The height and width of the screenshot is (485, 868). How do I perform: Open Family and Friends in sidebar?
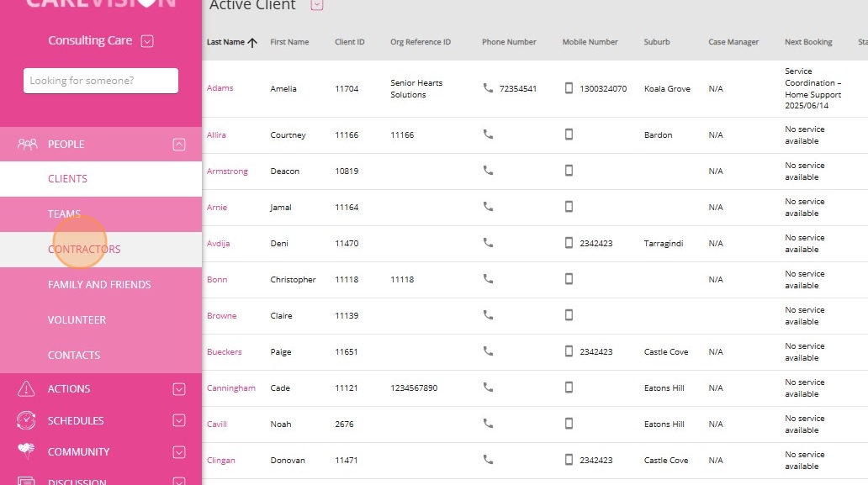pos(99,284)
